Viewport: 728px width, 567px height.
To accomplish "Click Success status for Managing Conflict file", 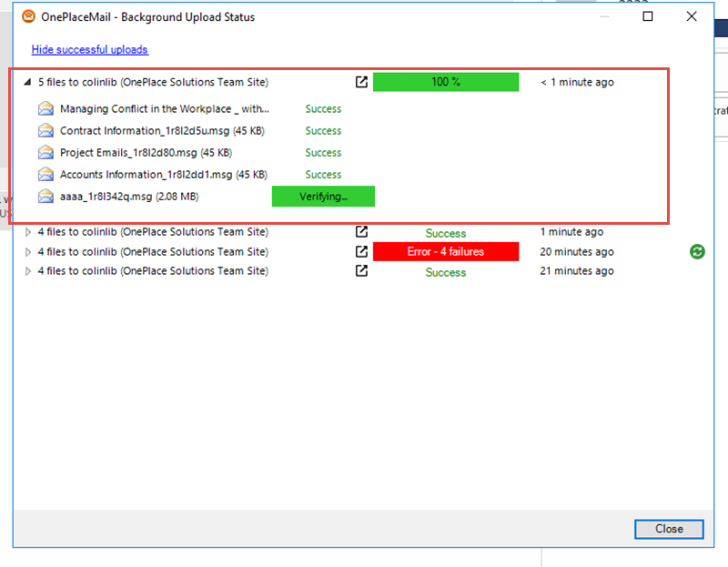I will pyautogui.click(x=323, y=109).
